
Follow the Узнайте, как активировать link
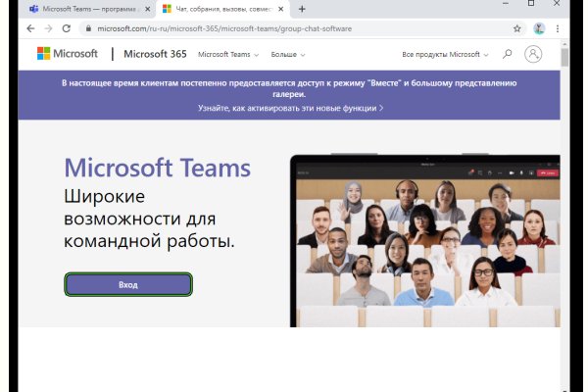290,107
